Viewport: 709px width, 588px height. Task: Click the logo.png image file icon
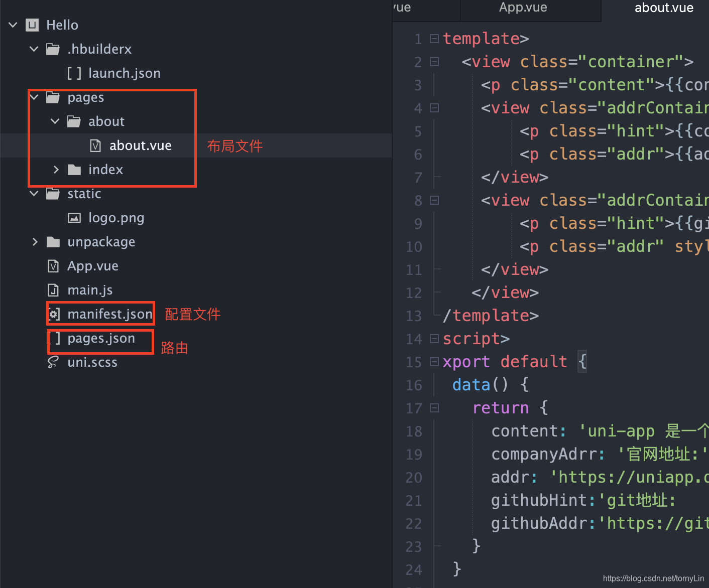pyautogui.click(x=74, y=218)
